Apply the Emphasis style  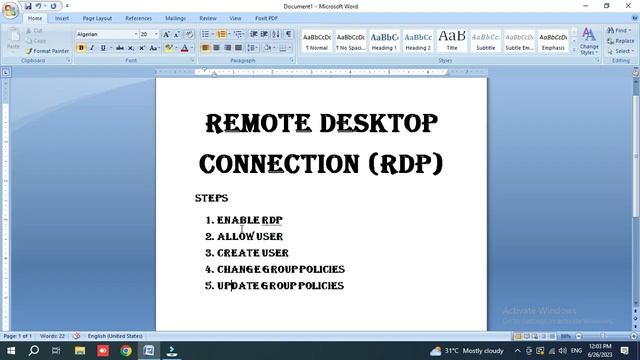tap(553, 41)
